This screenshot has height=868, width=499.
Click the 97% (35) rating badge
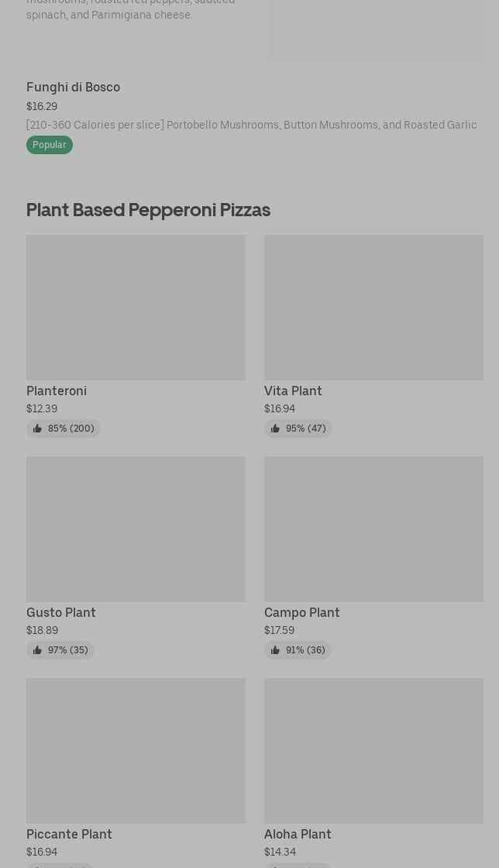point(60,650)
